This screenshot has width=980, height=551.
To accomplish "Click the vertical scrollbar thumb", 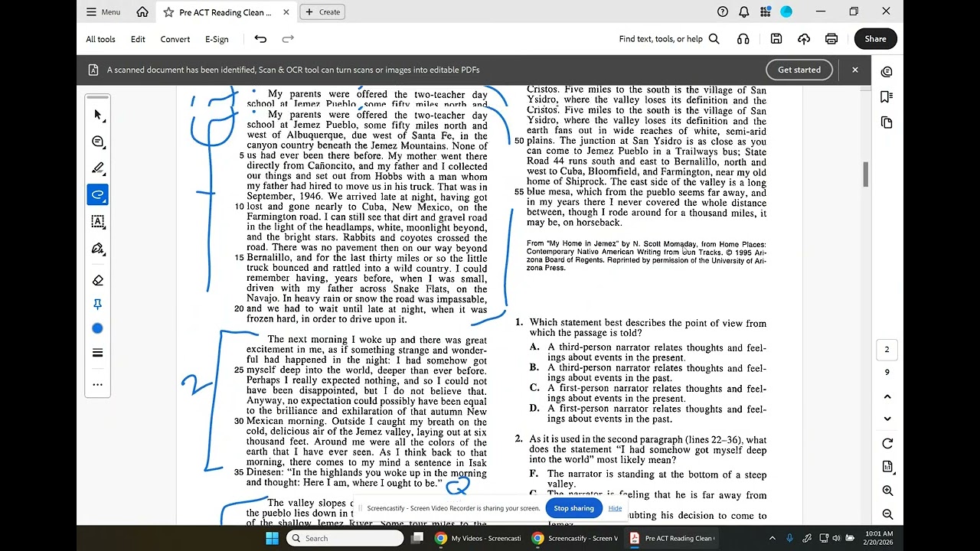I will [866, 174].
